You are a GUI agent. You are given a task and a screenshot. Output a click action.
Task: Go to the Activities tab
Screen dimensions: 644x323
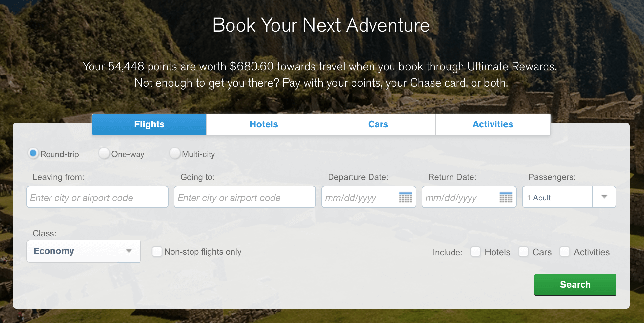pyautogui.click(x=493, y=124)
